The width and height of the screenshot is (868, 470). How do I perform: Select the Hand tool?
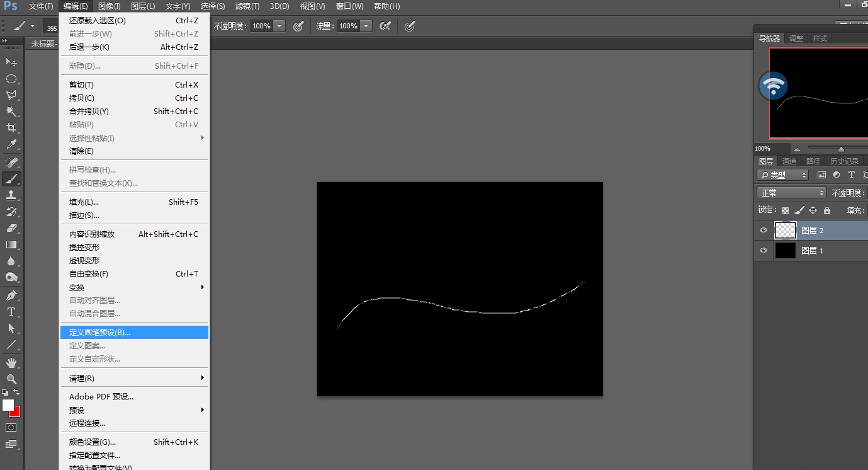click(x=11, y=363)
